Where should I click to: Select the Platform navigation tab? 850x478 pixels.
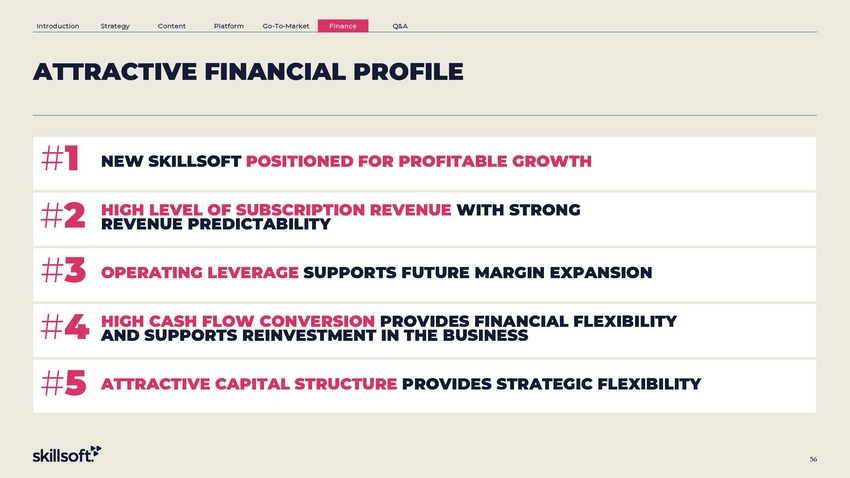pos(228,26)
